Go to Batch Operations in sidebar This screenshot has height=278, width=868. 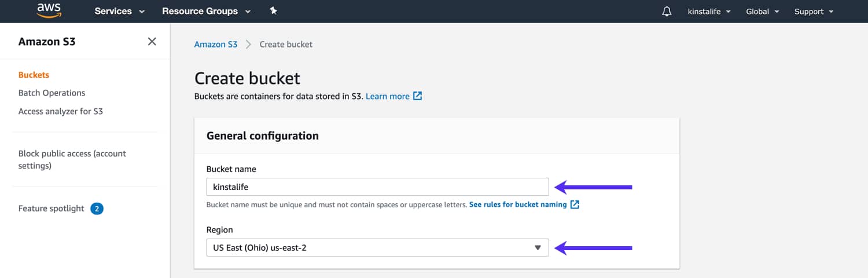point(52,93)
